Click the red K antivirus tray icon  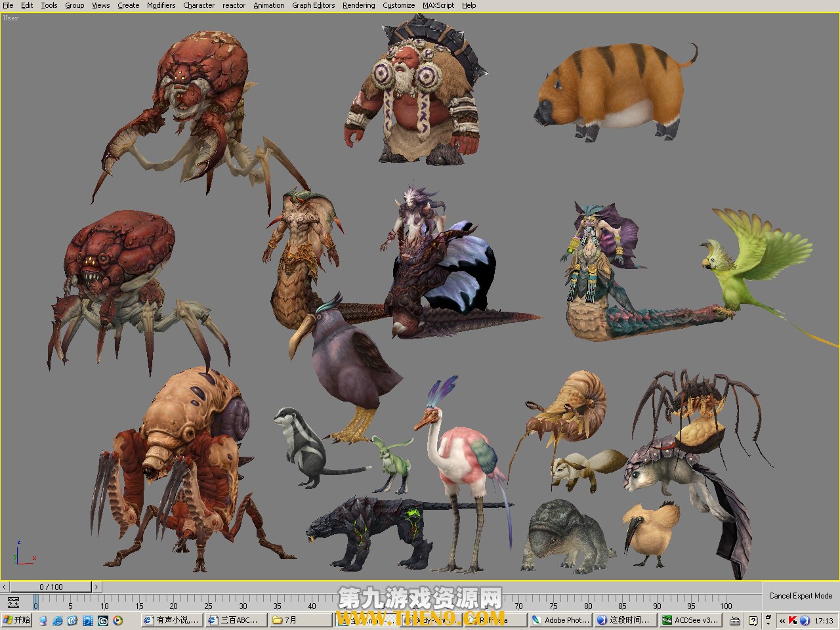click(x=793, y=620)
